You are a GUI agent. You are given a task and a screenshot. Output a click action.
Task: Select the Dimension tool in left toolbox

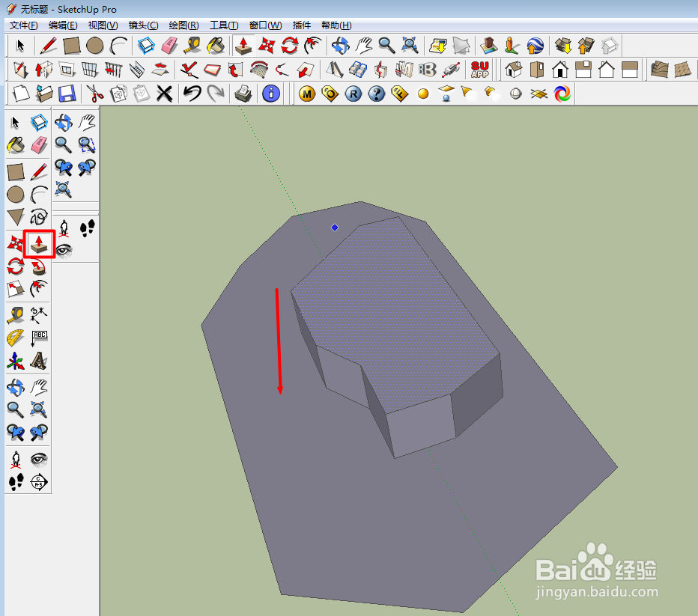39,315
